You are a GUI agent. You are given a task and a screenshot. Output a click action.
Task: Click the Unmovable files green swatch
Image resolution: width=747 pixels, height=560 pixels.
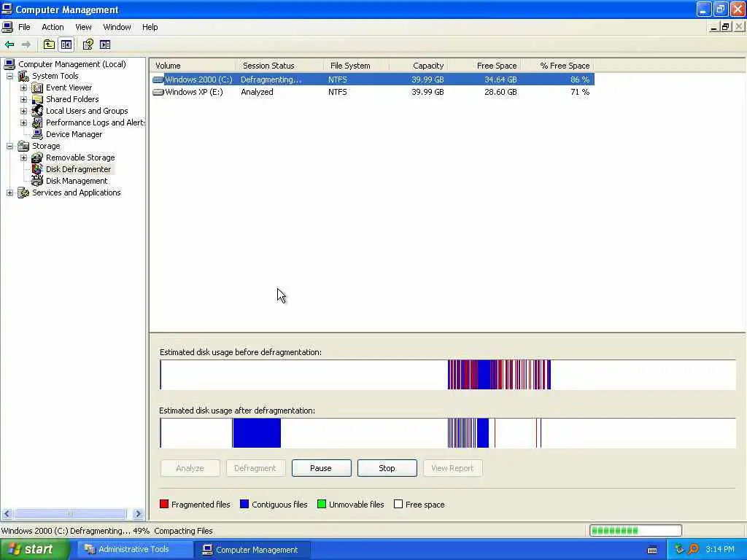(x=322, y=505)
